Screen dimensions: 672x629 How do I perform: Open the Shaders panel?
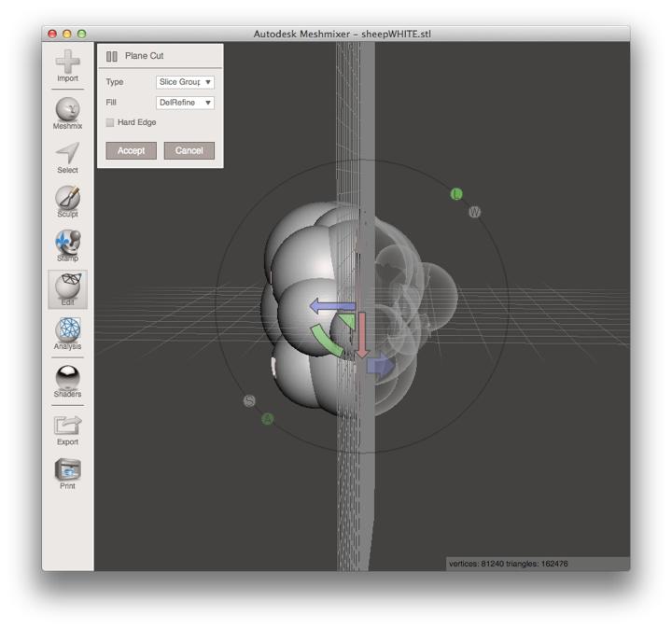point(67,378)
